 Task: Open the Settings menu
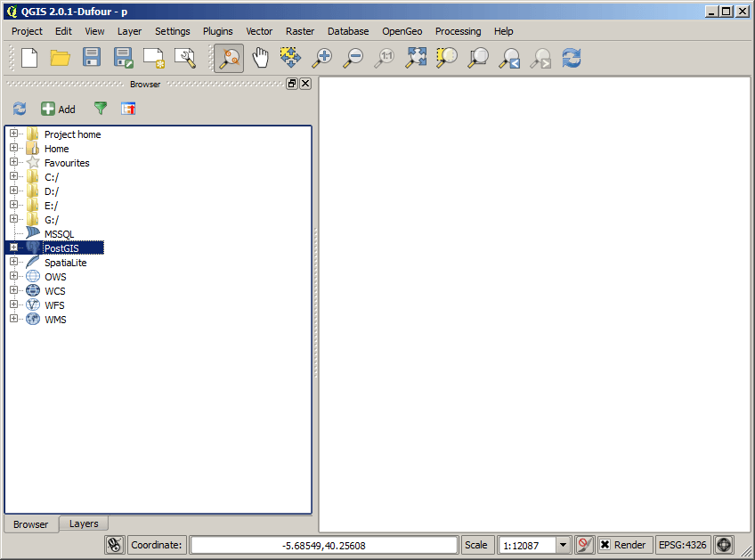[173, 31]
